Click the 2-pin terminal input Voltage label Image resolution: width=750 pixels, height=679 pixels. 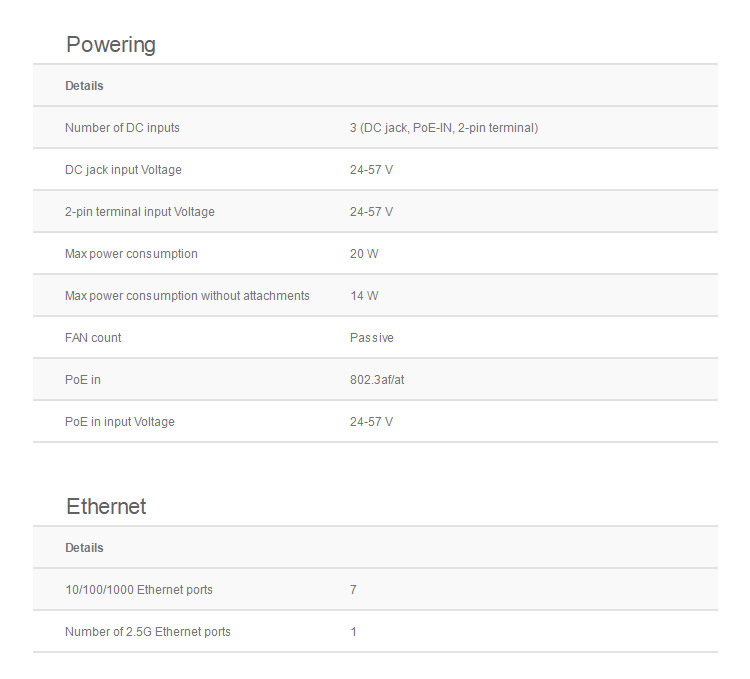(139, 212)
